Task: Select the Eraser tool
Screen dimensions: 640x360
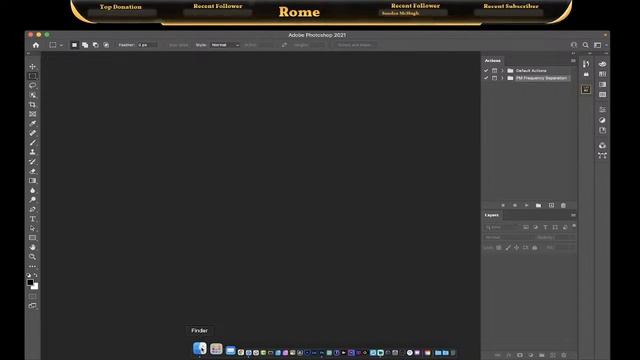Action: click(33, 171)
